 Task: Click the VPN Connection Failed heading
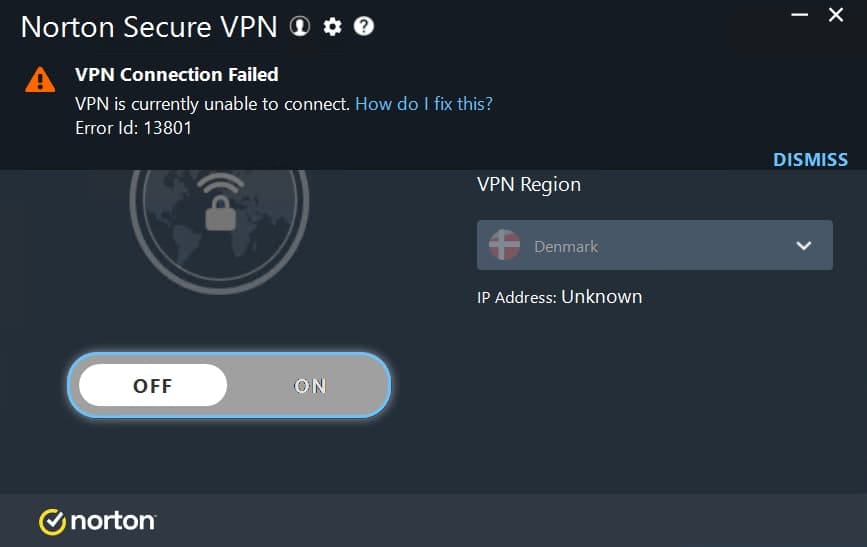tap(177, 74)
